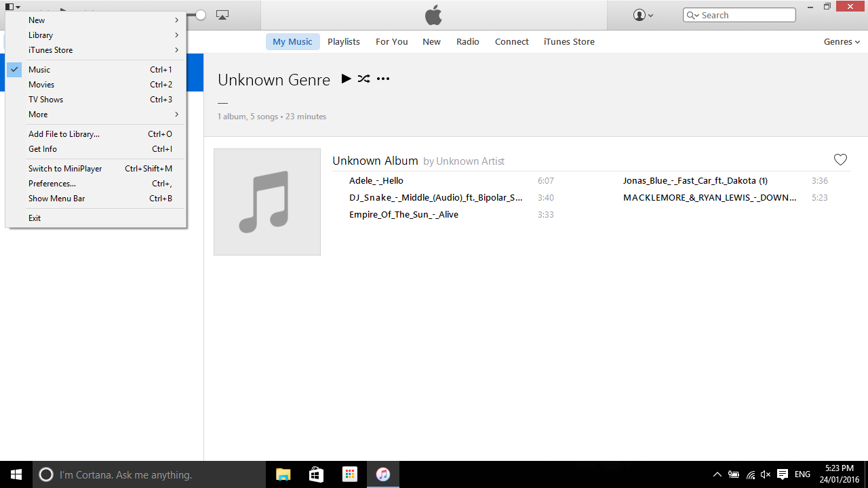Image resolution: width=868 pixels, height=488 pixels.
Task: Expand the New submenu
Action: (x=96, y=20)
